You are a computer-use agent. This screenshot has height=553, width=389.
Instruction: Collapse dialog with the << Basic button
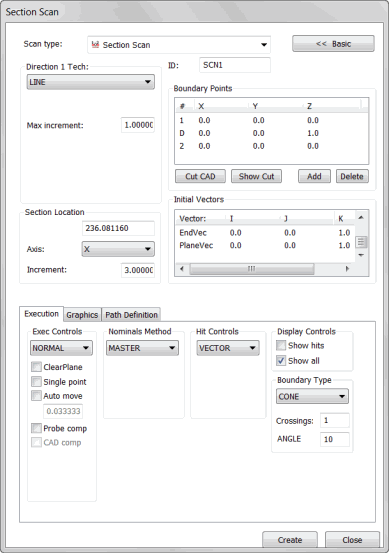point(333,44)
